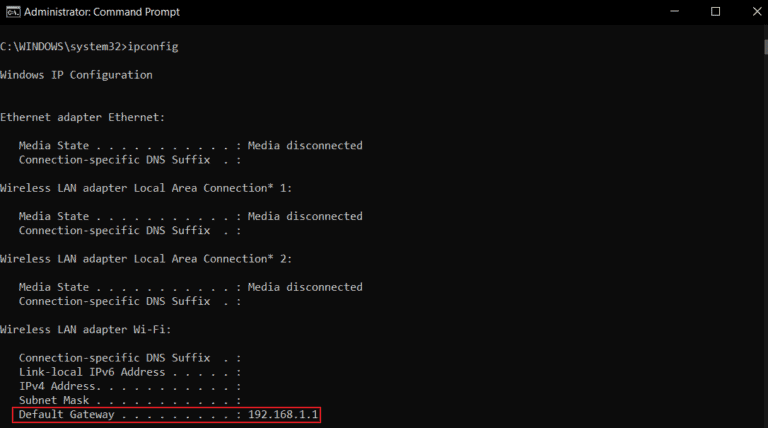The image size is (768, 428).
Task: Click the "Link-local IPv6 Address" line
Action: pos(95,372)
